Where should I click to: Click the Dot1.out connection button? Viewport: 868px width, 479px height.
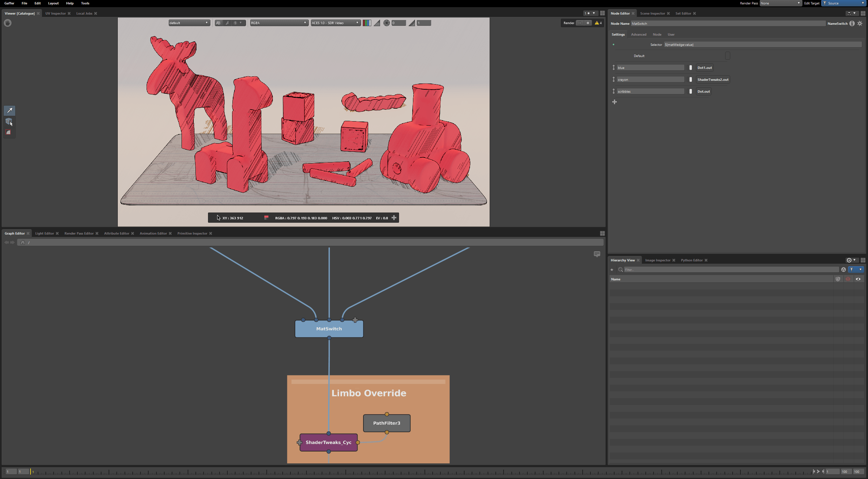(x=704, y=68)
